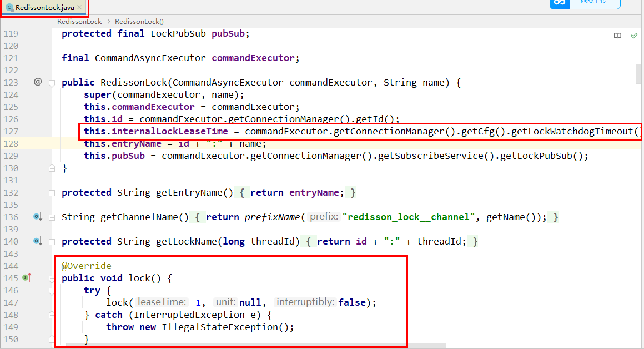
Task: Click the commandExecutor field on line 121
Action: 253,58
